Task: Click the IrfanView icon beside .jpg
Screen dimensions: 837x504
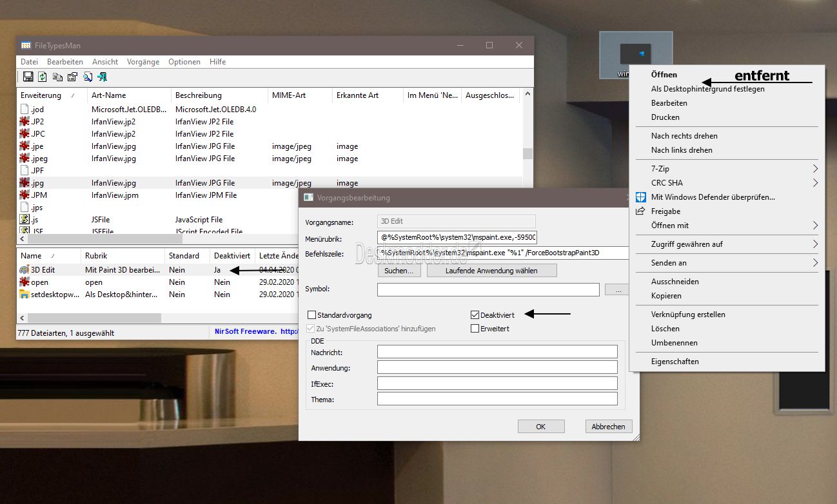Action: click(25, 182)
